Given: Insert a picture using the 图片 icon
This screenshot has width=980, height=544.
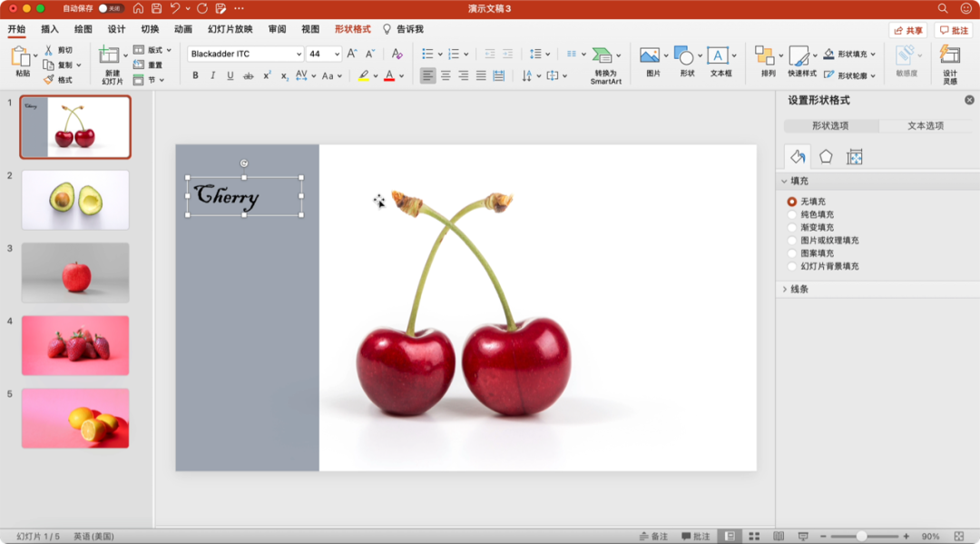Looking at the screenshot, I should pyautogui.click(x=651, y=56).
